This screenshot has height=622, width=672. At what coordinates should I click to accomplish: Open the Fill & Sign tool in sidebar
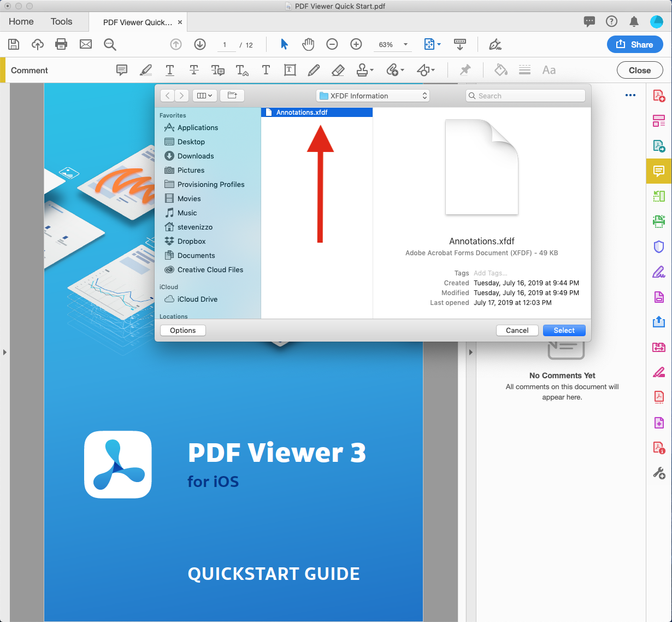point(658,272)
